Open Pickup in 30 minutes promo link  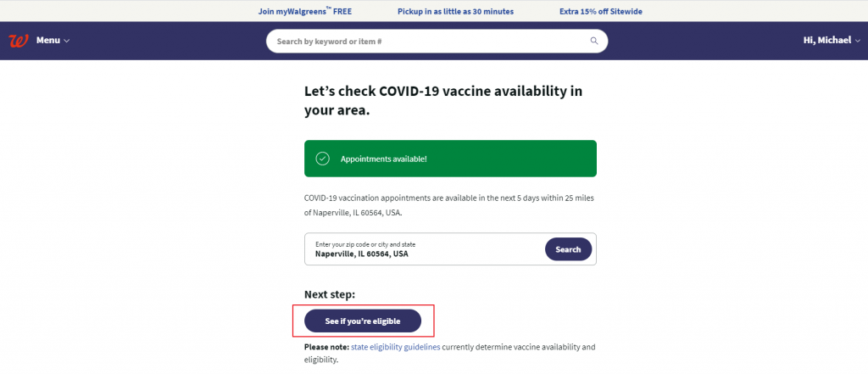pos(455,12)
